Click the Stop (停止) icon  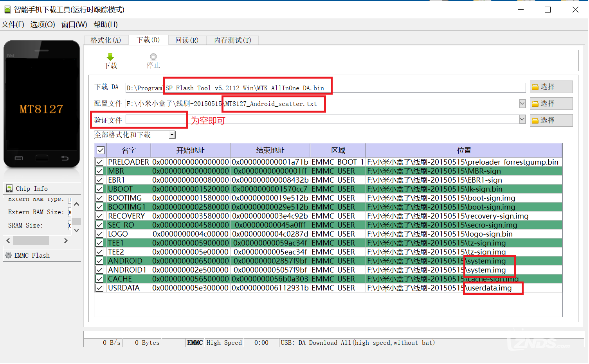tap(153, 57)
